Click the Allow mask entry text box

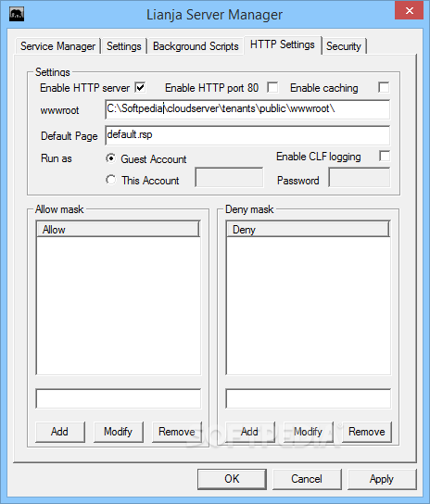pos(119,398)
